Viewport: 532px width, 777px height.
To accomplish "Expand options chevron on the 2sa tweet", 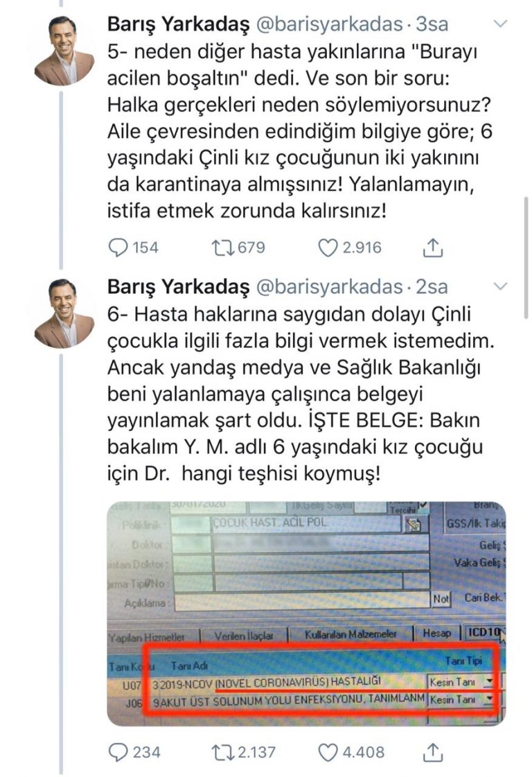I will point(502,286).
